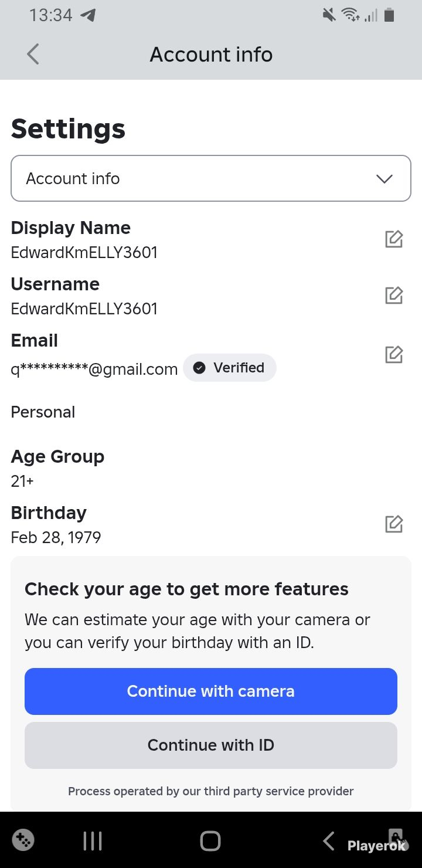422x868 pixels.
Task: Click the dropdown chevron arrow
Action: 384,179
